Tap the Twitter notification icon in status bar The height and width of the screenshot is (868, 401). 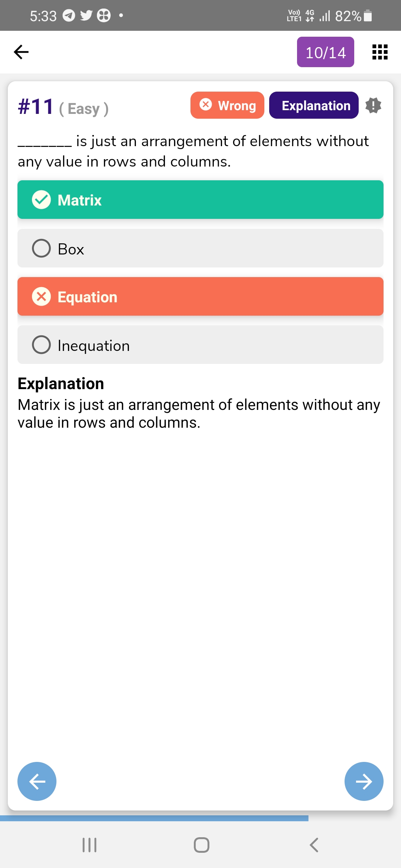[86, 16]
